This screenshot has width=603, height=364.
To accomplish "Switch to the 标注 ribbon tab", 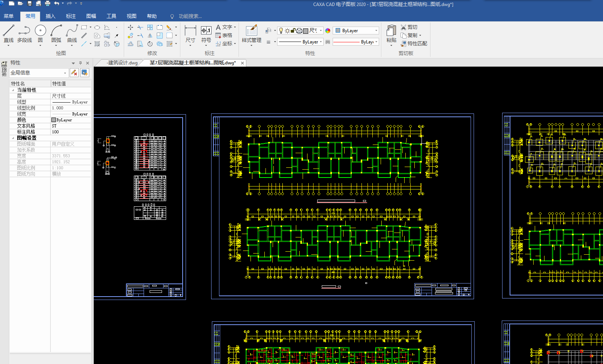I will (71, 16).
